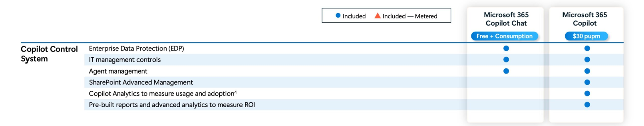
Task: Select the Microsoft 365 Copilot Chat column header
Action: [x=506, y=19]
